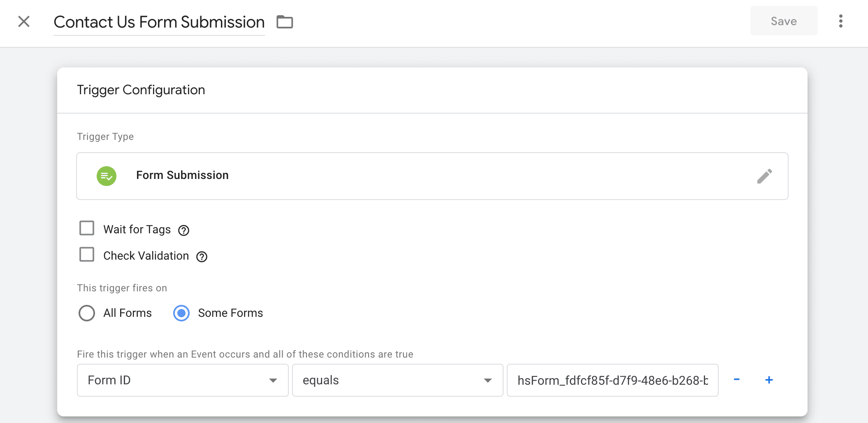Click the pencil icon to edit trigger type

coord(765,176)
